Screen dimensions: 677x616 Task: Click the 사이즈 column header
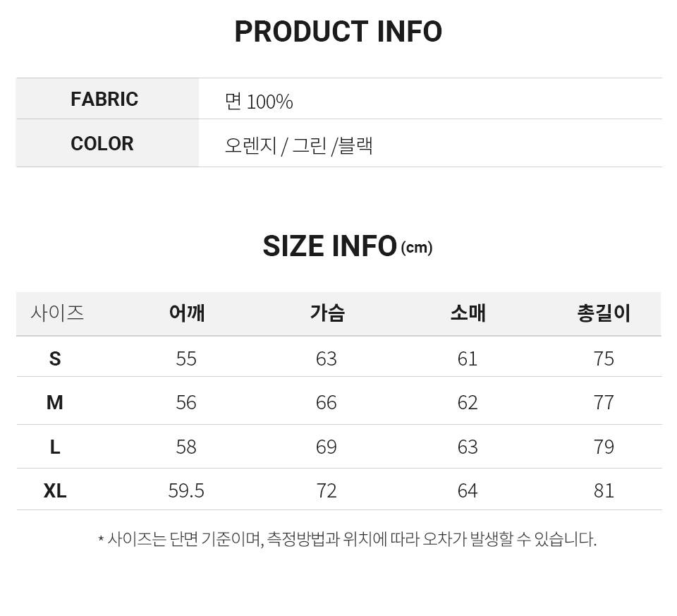(x=57, y=313)
